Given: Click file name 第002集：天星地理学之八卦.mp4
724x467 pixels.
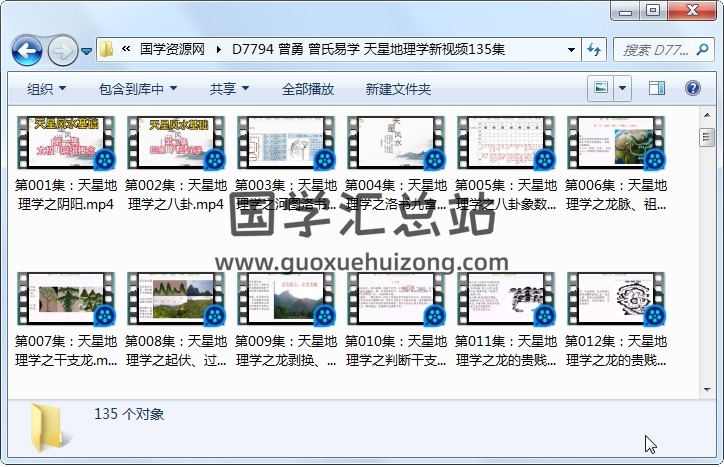Looking at the screenshot, I should 176,194.
